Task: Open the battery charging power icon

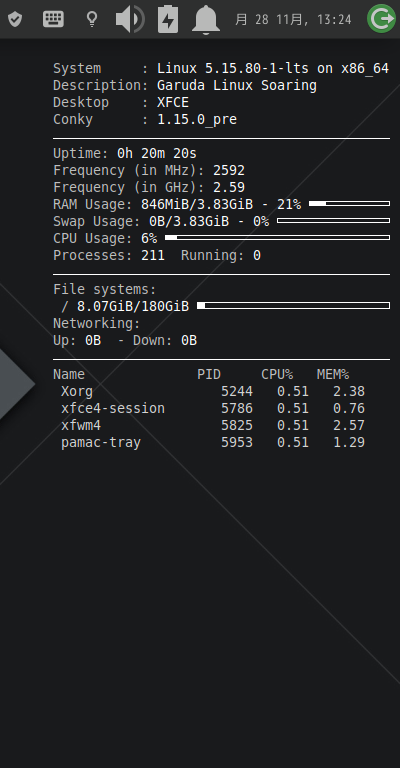Action: (168, 19)
